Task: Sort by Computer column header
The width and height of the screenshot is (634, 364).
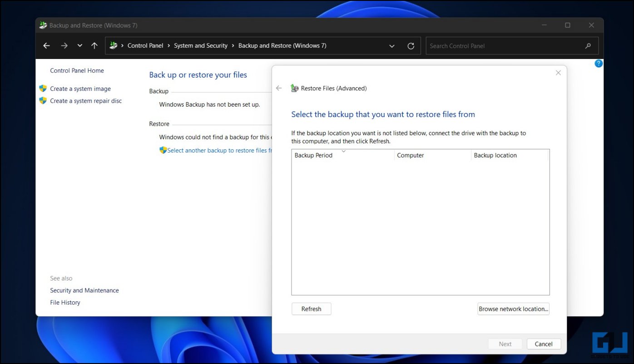Action: [x=433, y=155]
